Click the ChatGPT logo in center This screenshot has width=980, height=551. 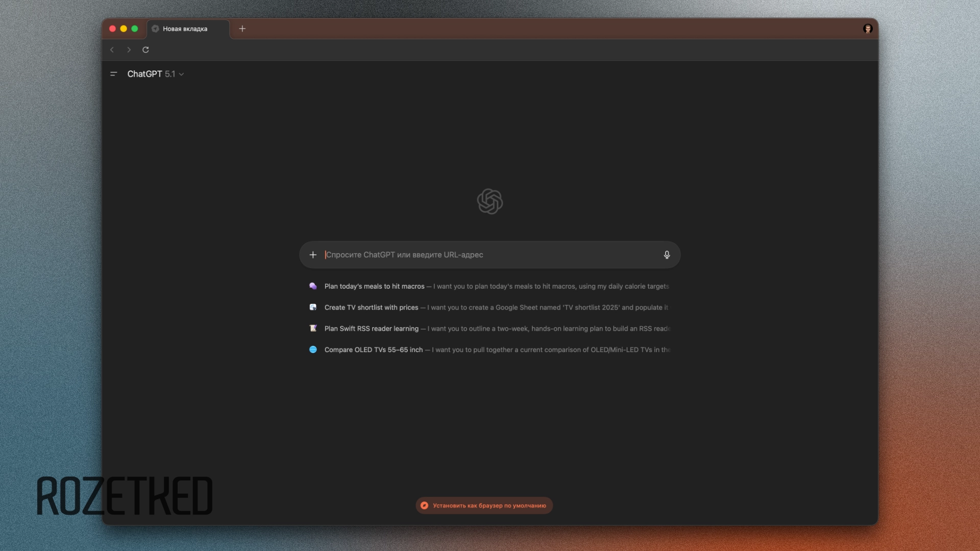click(x=489, y=201)
